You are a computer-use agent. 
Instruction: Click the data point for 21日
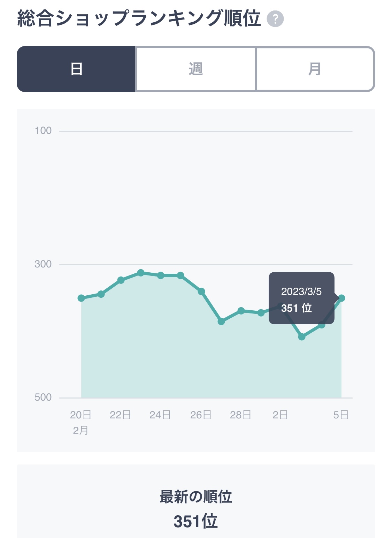pos(101,294)
